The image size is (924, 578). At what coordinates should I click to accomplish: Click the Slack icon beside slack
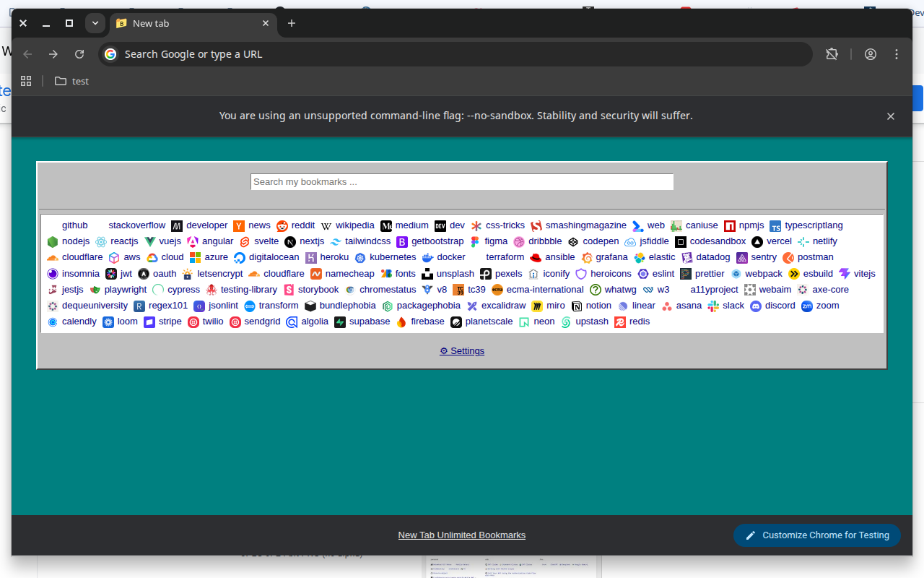coord(713,306)
